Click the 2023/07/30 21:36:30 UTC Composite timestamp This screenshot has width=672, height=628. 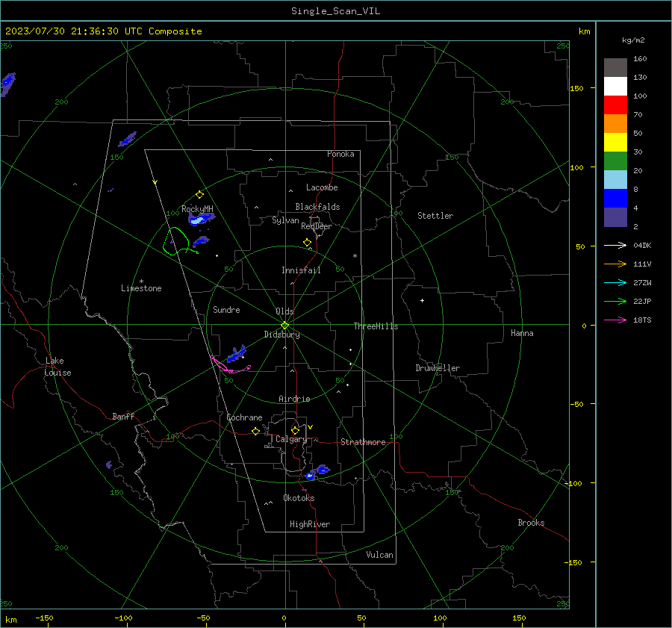(103, 31)
